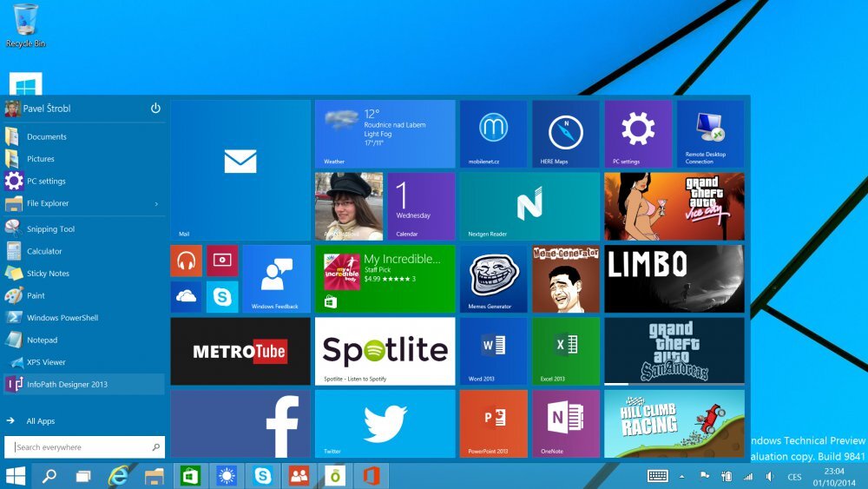The height and width of the screenshot is (489, 868).
Task: Open the Music headphones small tile
Action: pyautogui.click(x=187, y=261)
